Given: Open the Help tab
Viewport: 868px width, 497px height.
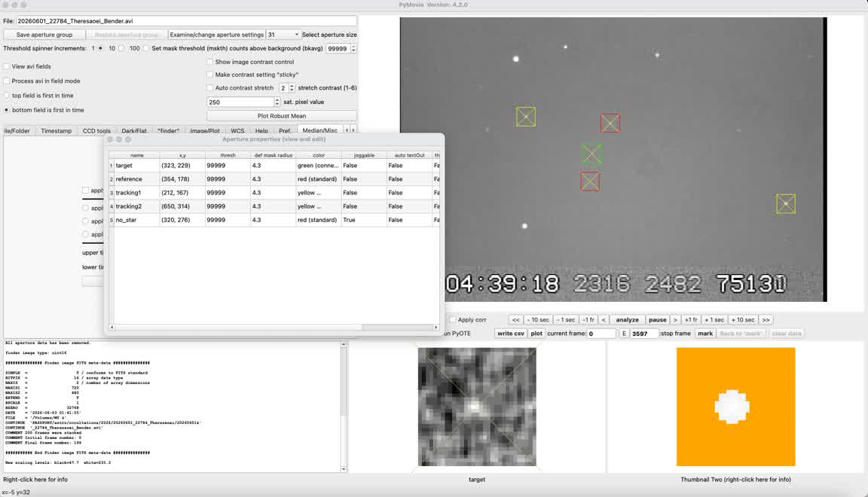Looking at the screenshot, I should 262,130.
